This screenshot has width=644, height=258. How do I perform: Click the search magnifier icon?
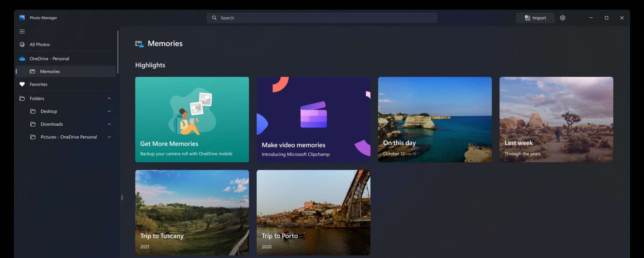pos(214,18)
